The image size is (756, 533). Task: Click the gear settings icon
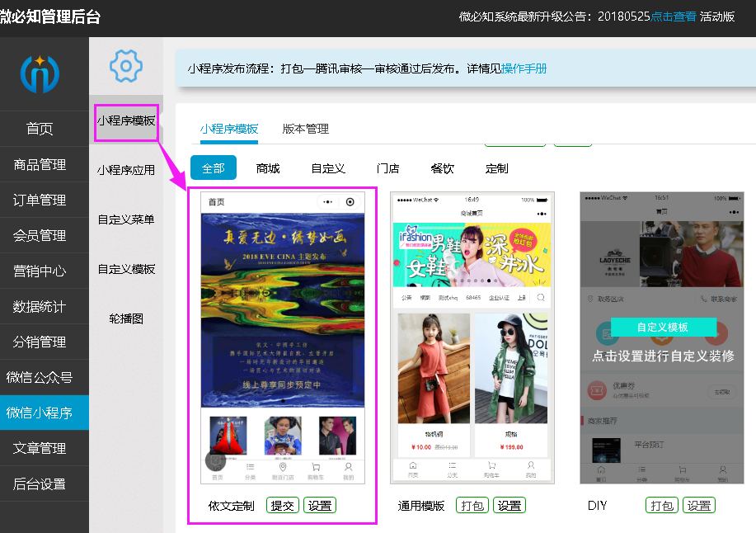[126, 65]
